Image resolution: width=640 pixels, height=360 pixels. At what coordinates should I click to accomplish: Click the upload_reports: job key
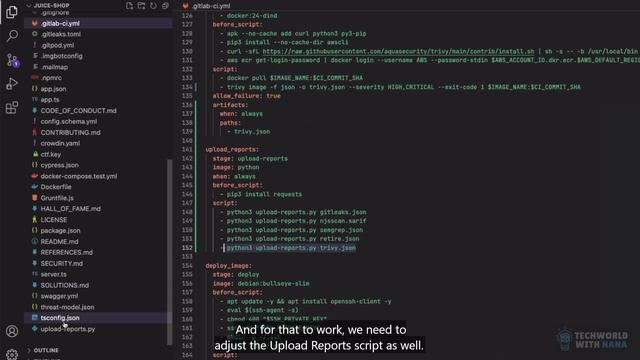point(232,149)
